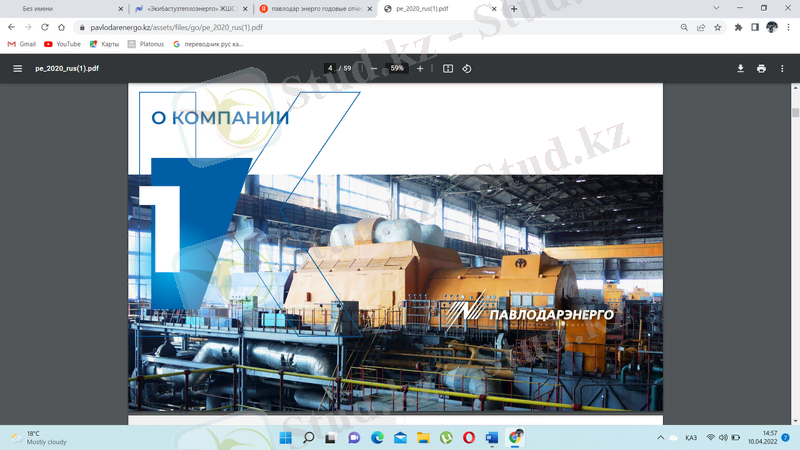Open Microsoft Edge from taskbar
Viewport: 800px width, 450px height.
click(x=378, y=438)
